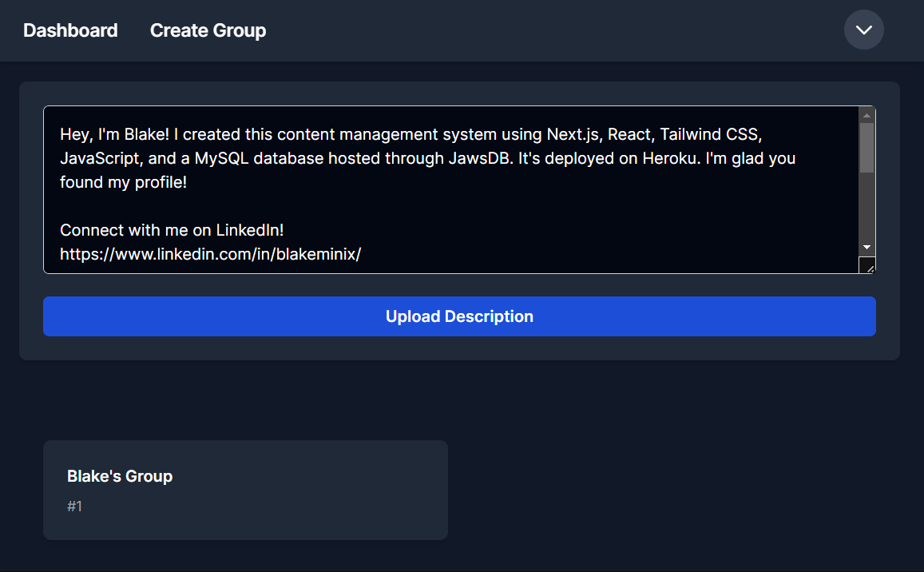The height and width of the screenshot is (572, 924).
Task: Click the "#1" label in group card
Action: 75,506
